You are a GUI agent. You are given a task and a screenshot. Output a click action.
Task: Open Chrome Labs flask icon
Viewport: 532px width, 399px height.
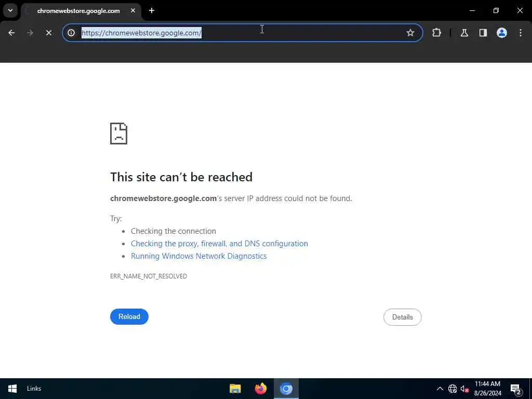coord(464,33)
